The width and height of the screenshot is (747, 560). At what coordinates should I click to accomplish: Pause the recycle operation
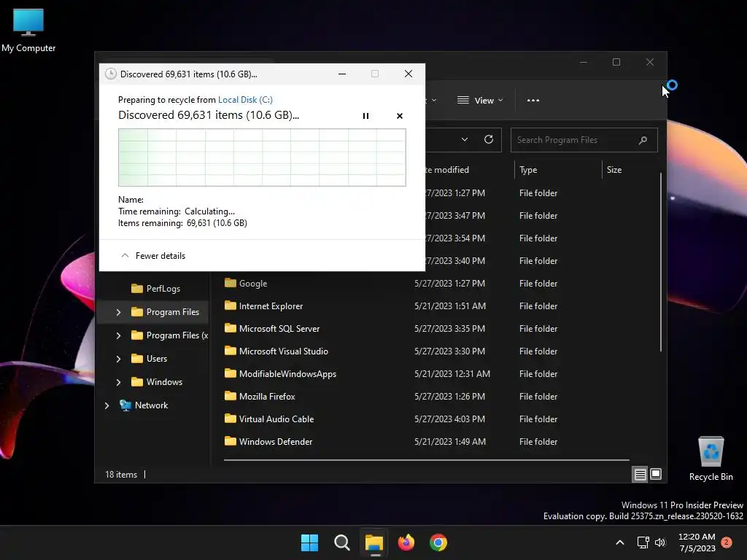pos(365,116)
